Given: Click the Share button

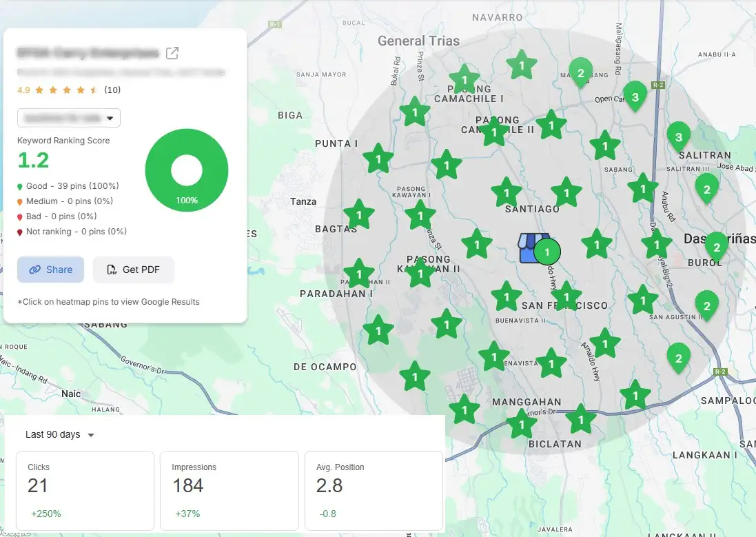Looking at the screenshot, I should [x=51, y=270].
